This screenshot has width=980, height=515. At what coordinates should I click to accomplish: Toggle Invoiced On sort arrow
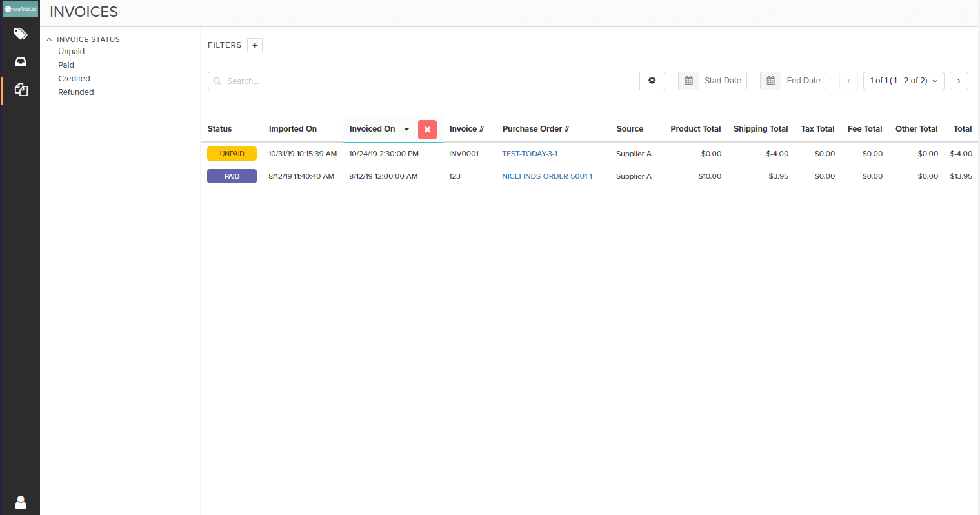tap(406, 129)
